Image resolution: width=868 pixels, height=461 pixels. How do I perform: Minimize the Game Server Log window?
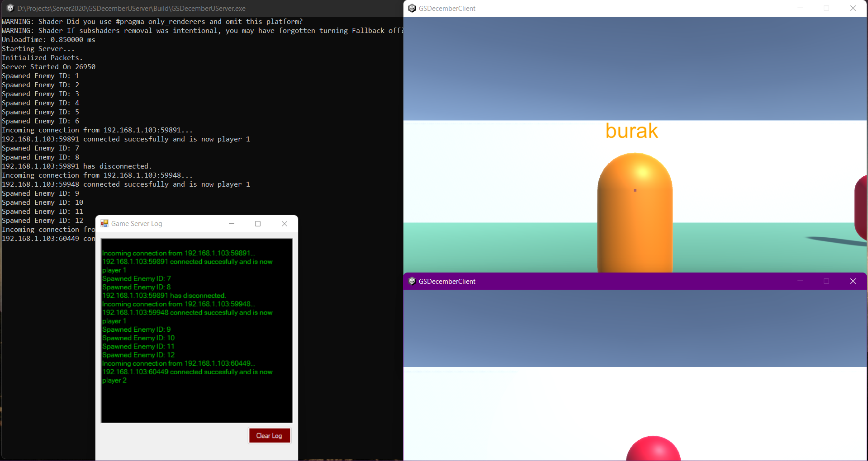point(232,224)
